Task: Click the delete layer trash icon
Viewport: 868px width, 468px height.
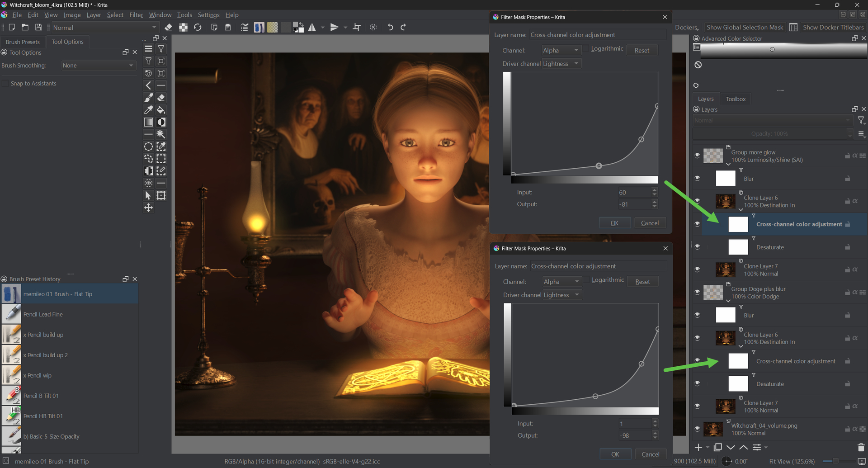Action: point(861,447)
